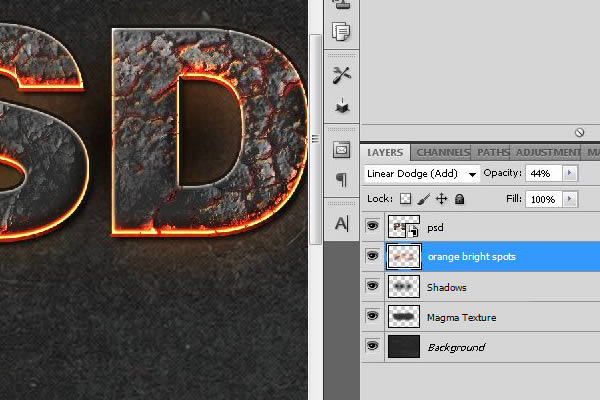The image size is (600, 400).
Task: Click the lock position move icon
Action: click(442, 199)
